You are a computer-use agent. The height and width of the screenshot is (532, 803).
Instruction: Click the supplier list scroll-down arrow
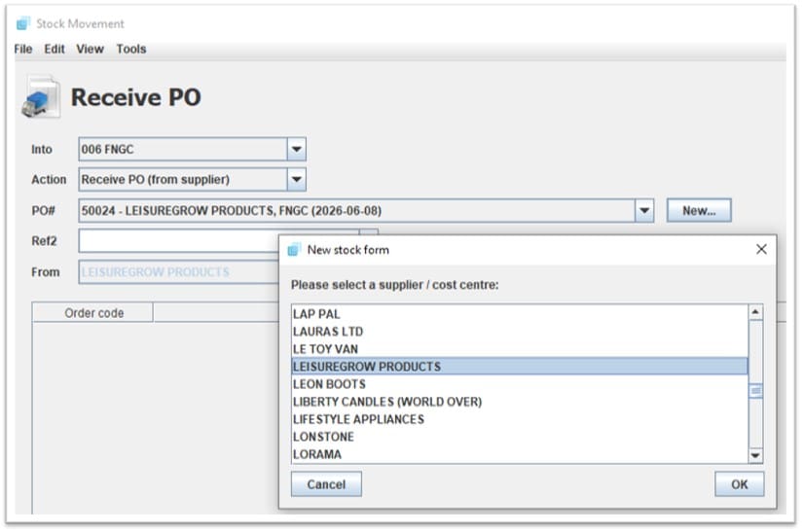pyautogui.click(x=755, y=455)
